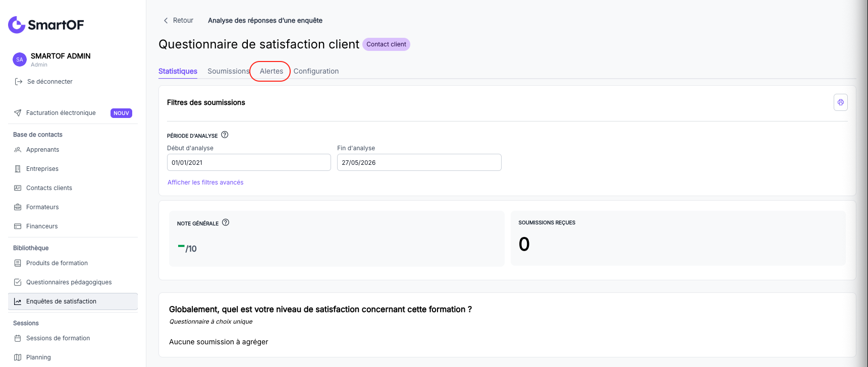The image size is (868, 367).
Task: Click the Planning map icon
Action: [x=18, y=357]
